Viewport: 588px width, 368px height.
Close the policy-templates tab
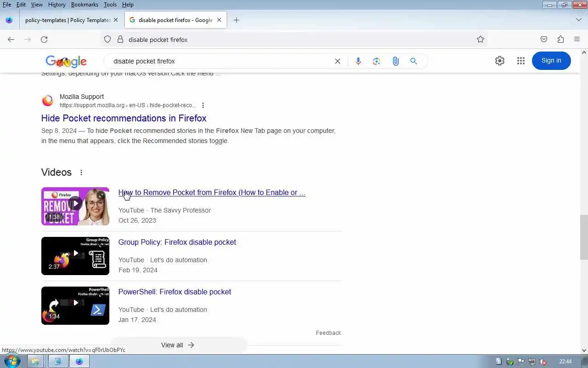tap(116, 20)
